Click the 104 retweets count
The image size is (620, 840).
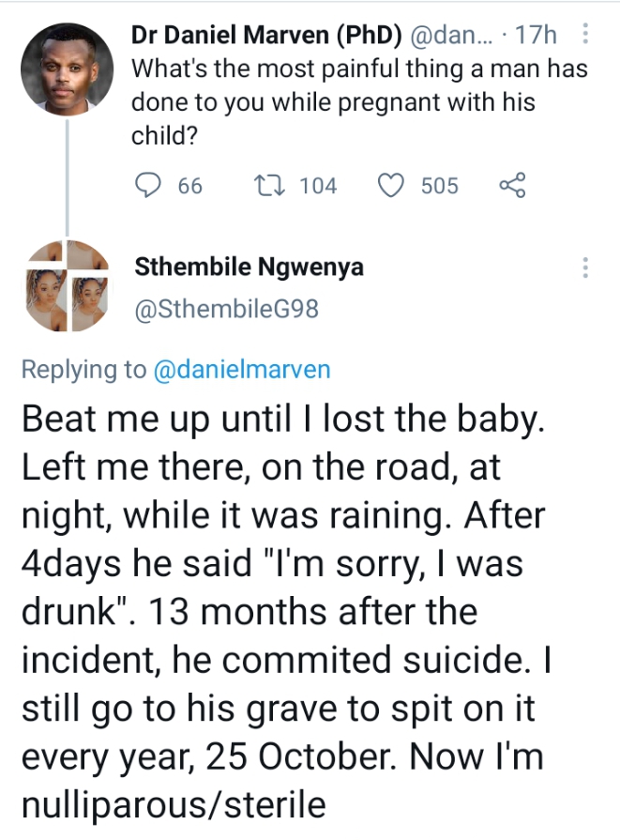coord(318,186)
